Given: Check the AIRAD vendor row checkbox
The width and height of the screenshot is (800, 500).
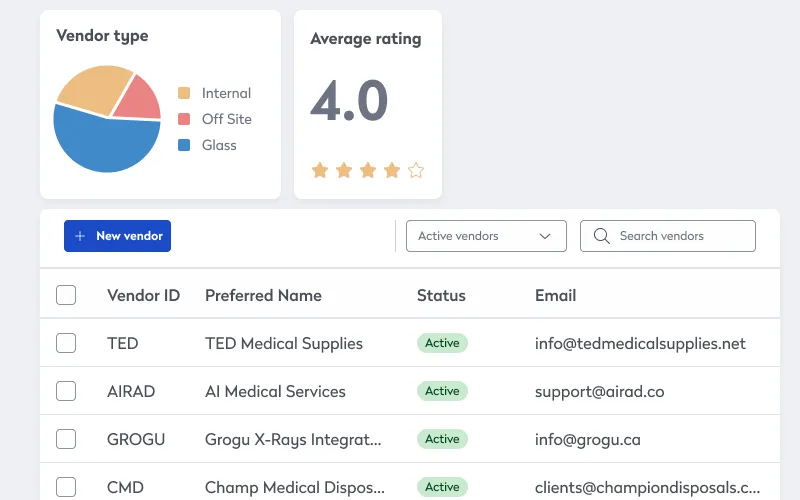Looking at the screenshot, I should pos(66,391).
